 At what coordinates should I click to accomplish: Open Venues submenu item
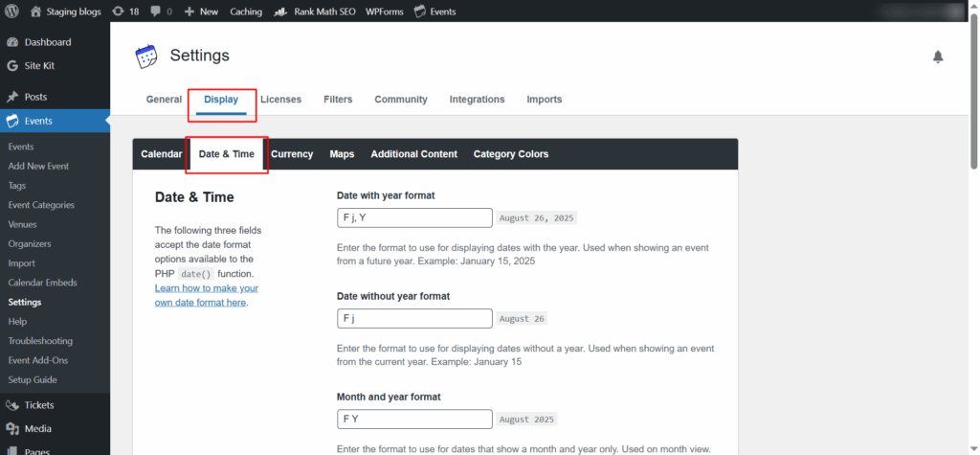pyautogui.click(x=23, y=224)
